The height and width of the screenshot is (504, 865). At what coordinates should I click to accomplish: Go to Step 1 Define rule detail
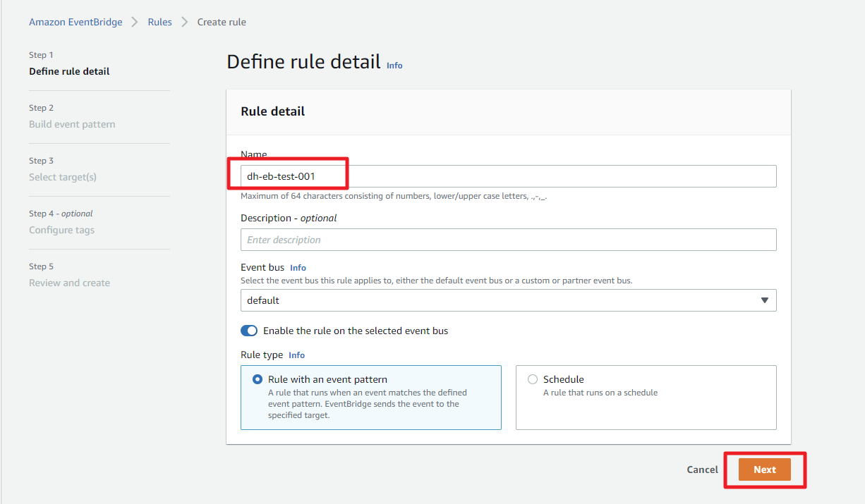69,71
